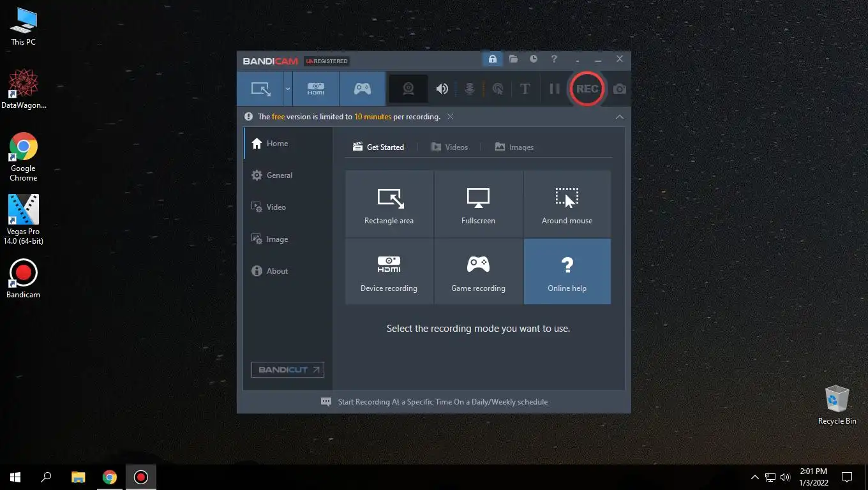The image size is (868, 490).
Task: Open the Video settings section
Action: point(288,207)
